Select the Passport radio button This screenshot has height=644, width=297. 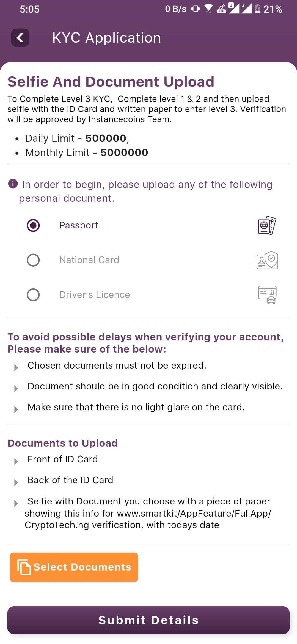33,225
